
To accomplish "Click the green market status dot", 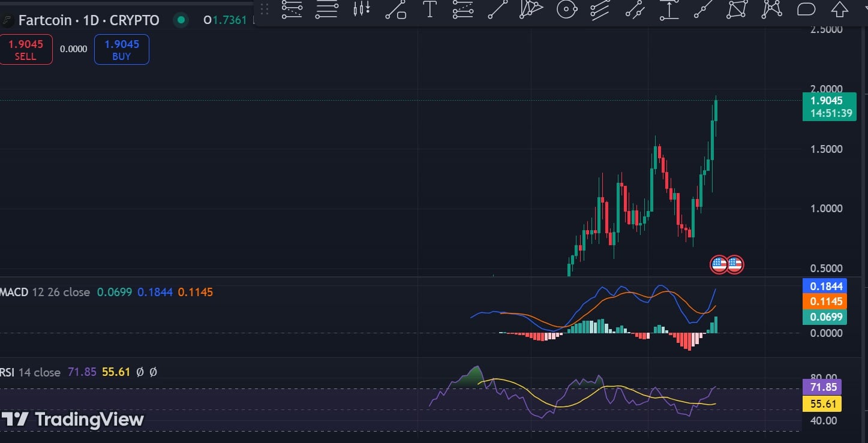I will (180, 20).
